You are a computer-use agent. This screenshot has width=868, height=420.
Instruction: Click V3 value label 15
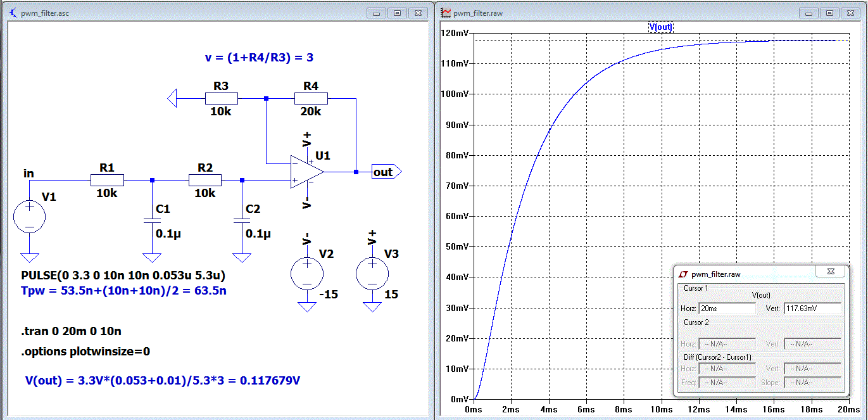(x=392, y=295)
